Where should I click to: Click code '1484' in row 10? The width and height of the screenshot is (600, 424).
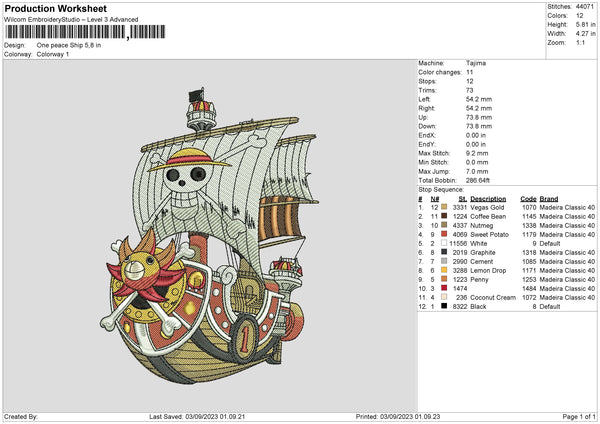coord(529,289)
